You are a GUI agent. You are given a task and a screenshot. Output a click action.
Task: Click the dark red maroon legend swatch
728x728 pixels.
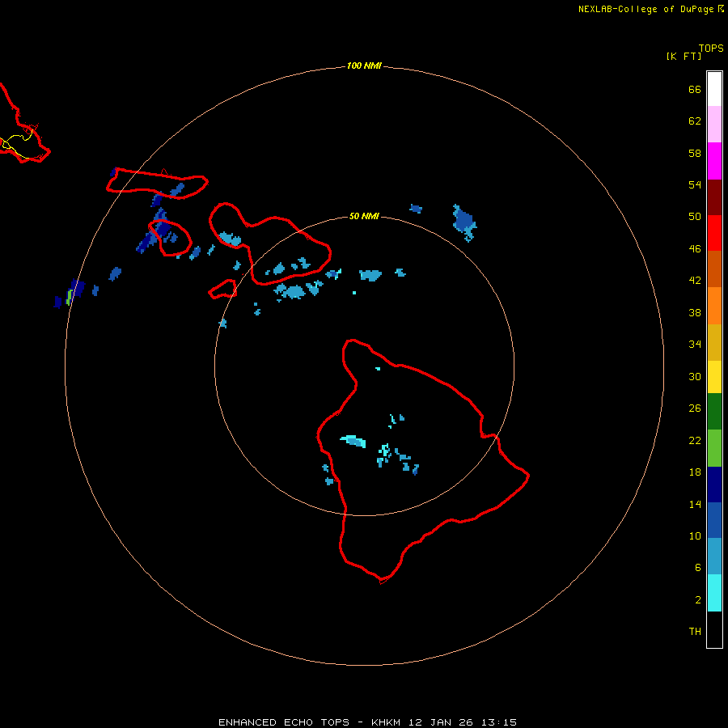point(714,197)
